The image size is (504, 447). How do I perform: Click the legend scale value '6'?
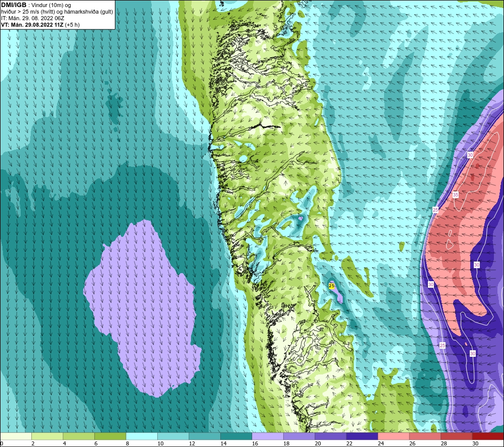pos(96,443)
